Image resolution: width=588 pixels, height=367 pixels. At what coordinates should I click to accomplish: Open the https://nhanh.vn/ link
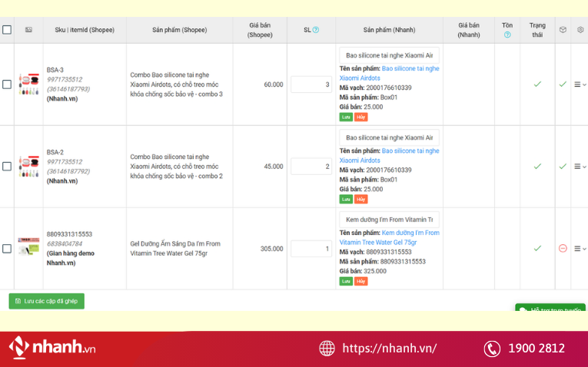click(x=389, y=349)
